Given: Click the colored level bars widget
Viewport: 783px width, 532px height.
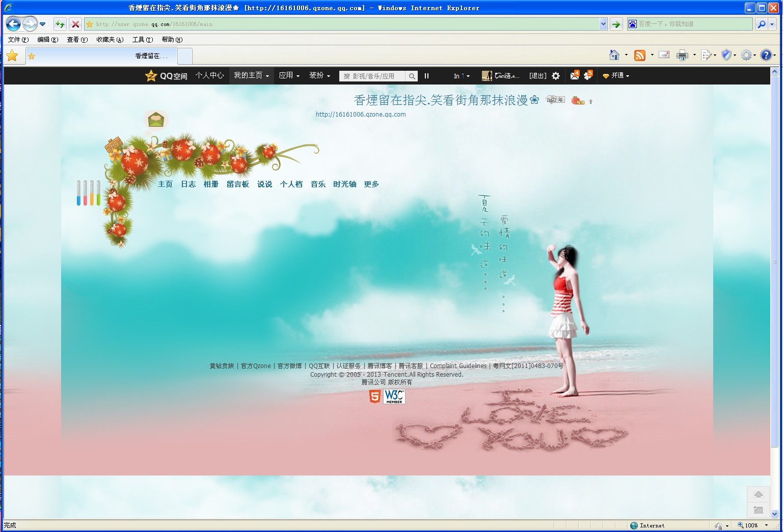Looking at the screenshot, I should coord(88,193).
